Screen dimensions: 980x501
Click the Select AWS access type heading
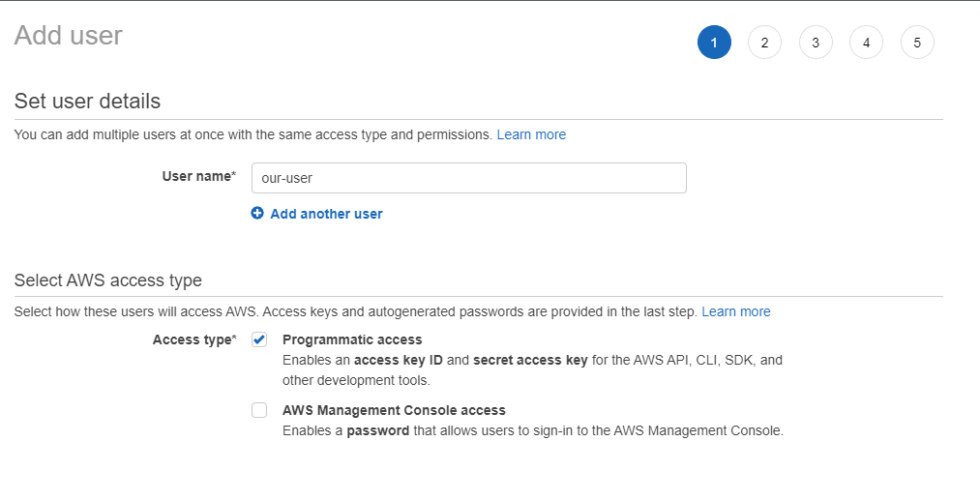108,280
